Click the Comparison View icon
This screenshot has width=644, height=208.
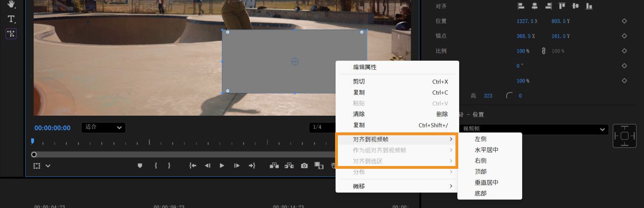[x=319, y=166]
